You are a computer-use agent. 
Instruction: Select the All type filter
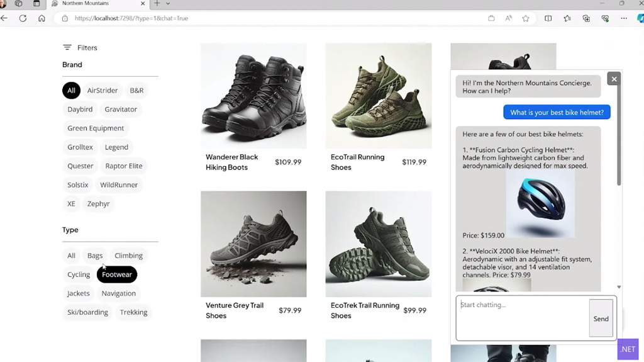[x=72, y=256]
